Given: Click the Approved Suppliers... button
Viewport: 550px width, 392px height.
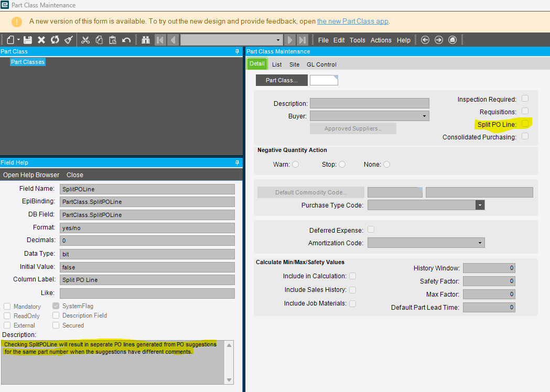Looking at the screenshot, I should (353, 128).
